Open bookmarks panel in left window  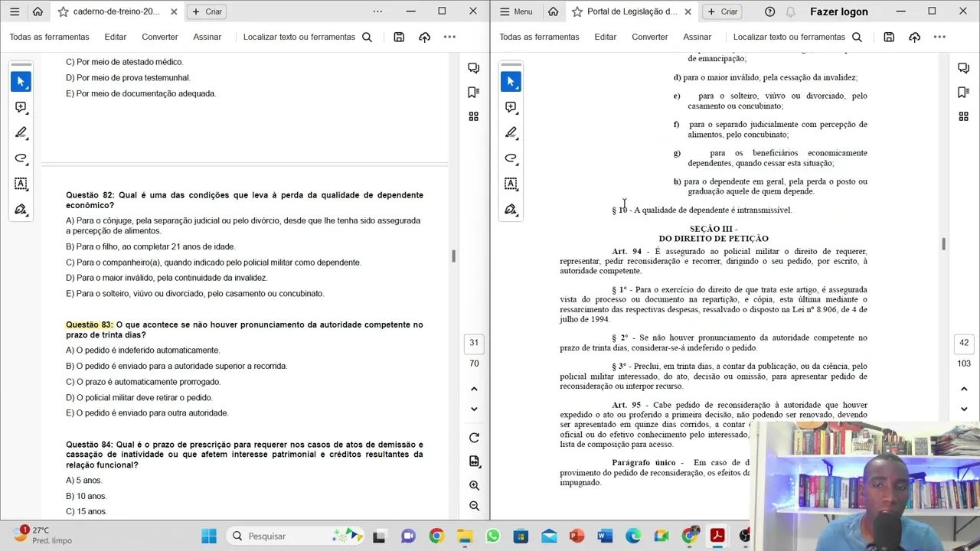click(x=474, y=92)
